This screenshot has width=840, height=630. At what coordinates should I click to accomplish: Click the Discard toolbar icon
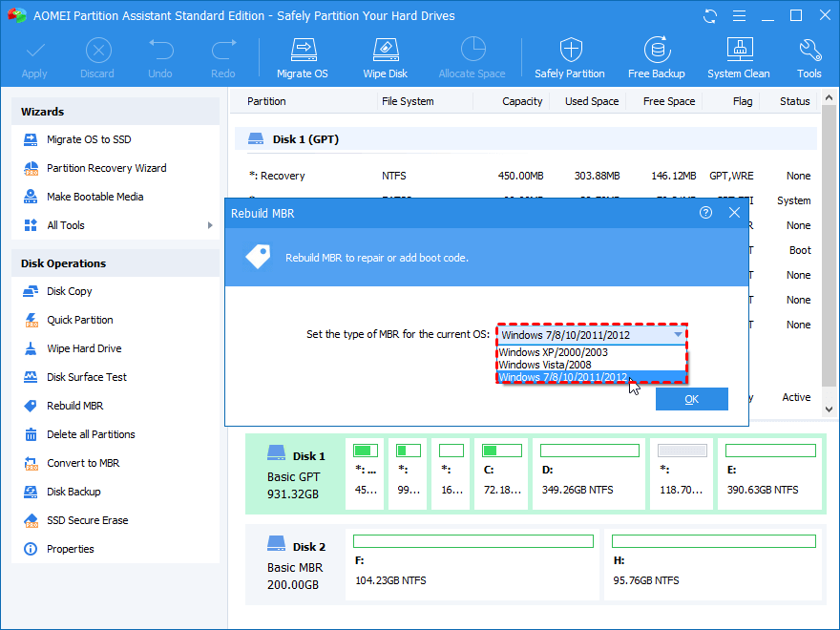(x=97, y=58)
